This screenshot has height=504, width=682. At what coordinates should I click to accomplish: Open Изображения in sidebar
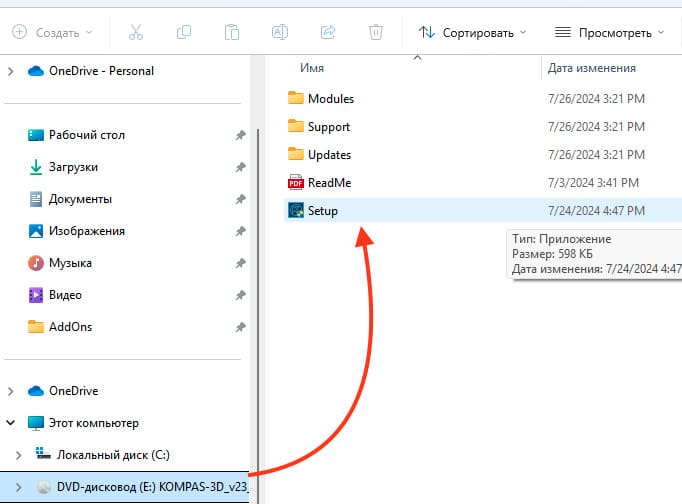(x=77, y=231)
